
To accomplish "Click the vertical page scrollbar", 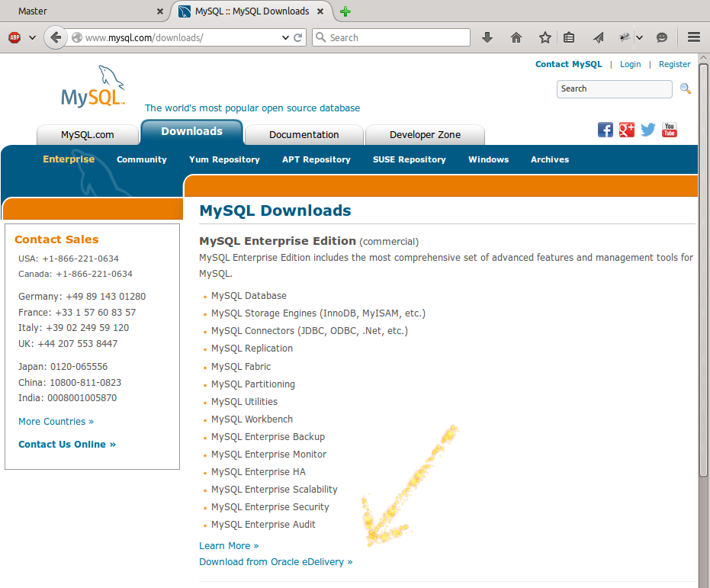I will tap(703, 272).
